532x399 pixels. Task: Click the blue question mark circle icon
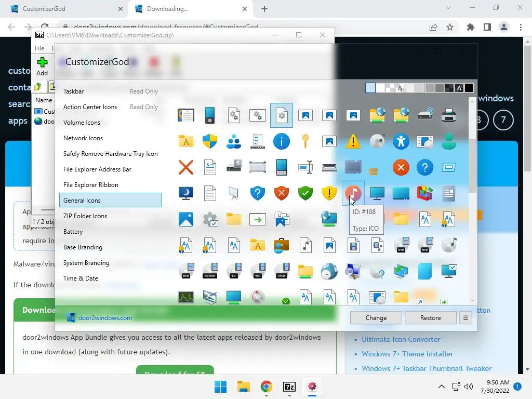point(425,167)
